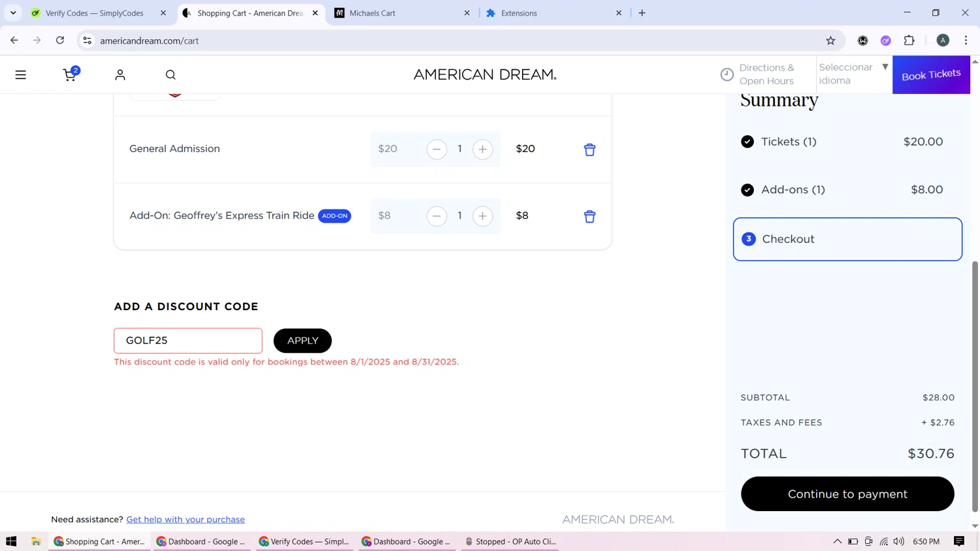
Task: Decrease General Admission quantity
Action: pyautogui.click(x=436, y=149)
